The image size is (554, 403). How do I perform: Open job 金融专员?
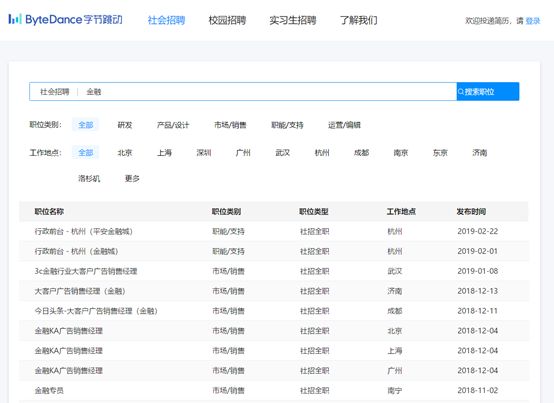pos(49,391)
